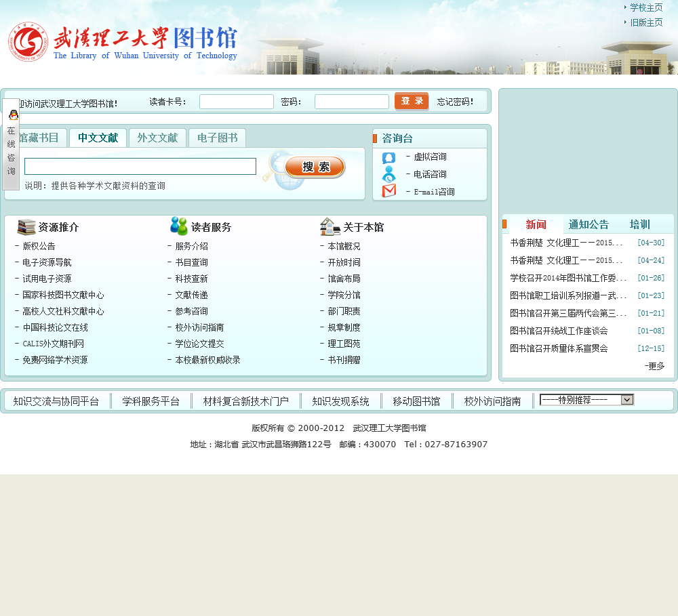Focus the 读者卡号 input field

coord(237,102)
